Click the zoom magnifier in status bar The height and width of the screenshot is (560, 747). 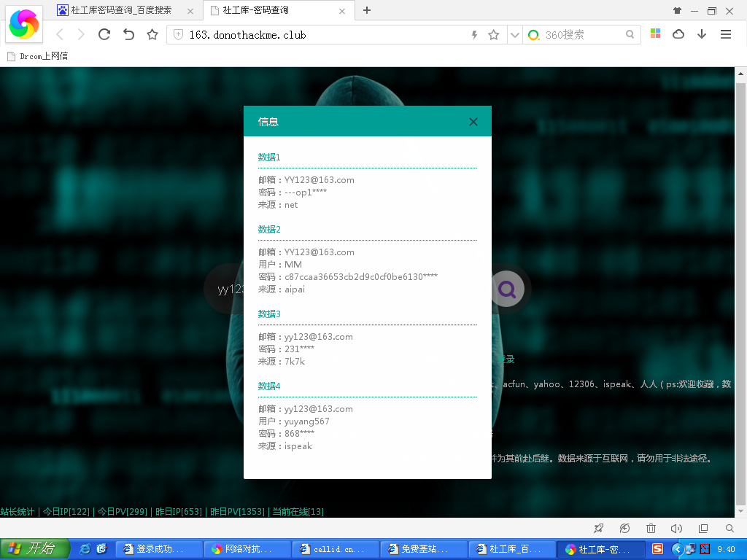pyautogui.click(x=729, y=528)
